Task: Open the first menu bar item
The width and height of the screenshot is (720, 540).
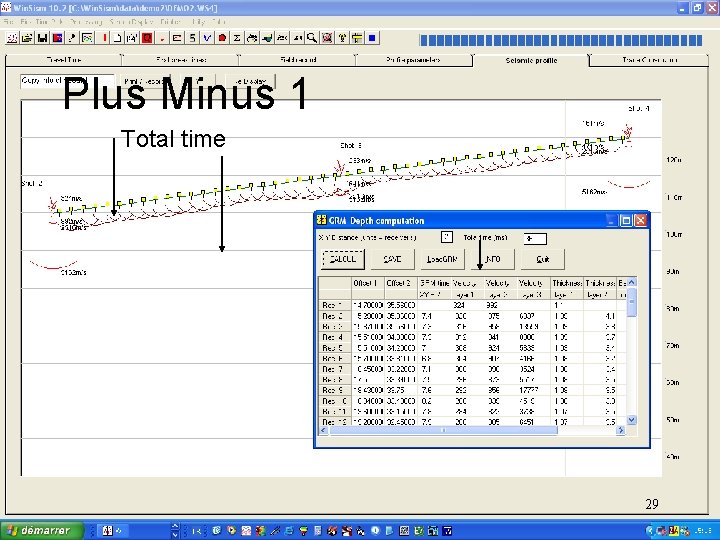Action: [x=8, y=22]
